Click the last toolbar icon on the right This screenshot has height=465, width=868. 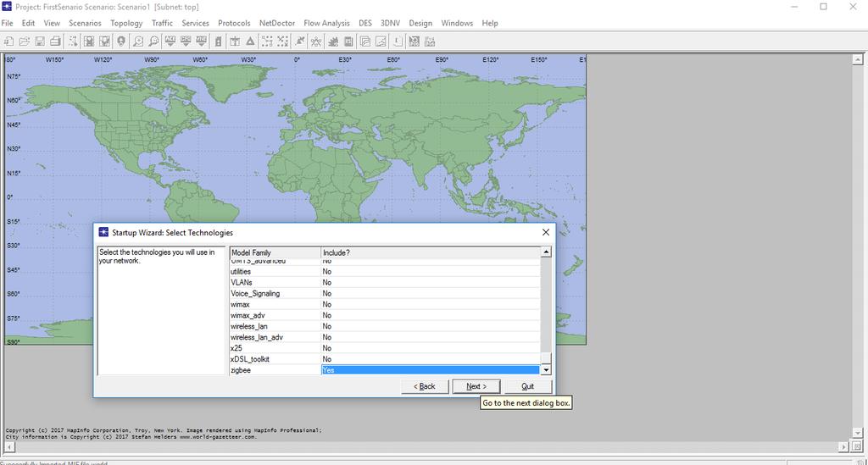pyautogui.click(x=430, y=42)
